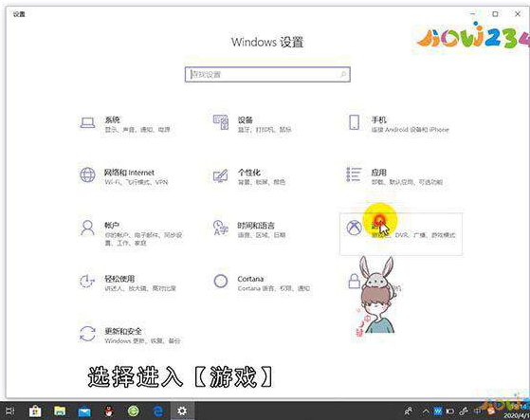Click the 个性化 heading text

click(249, 173)
